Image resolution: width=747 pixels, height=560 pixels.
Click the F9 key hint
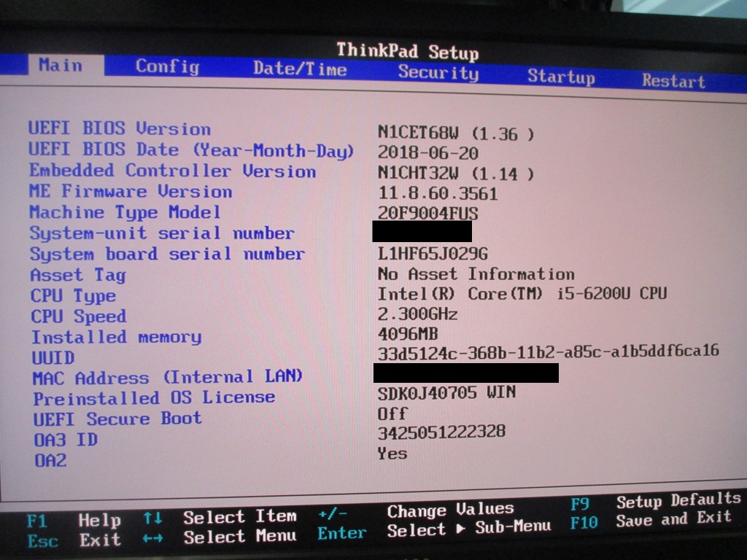[x=580, y=504]
